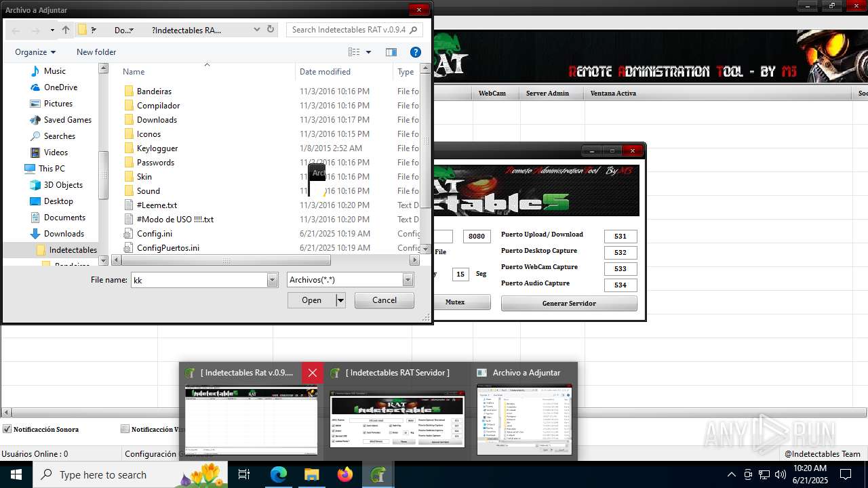Screen dimensions: 868x488
Task: Edit Puerto Audio Capture value 534
Action: [620, 285]
